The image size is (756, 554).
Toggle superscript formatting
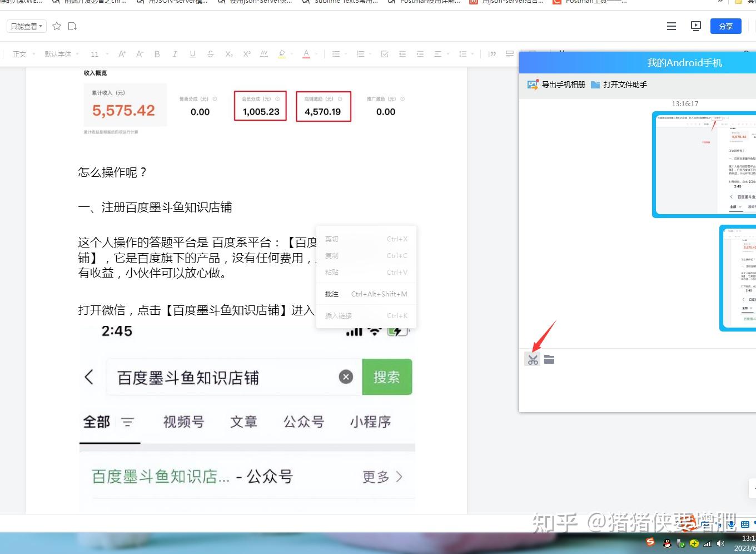(246, 53)
